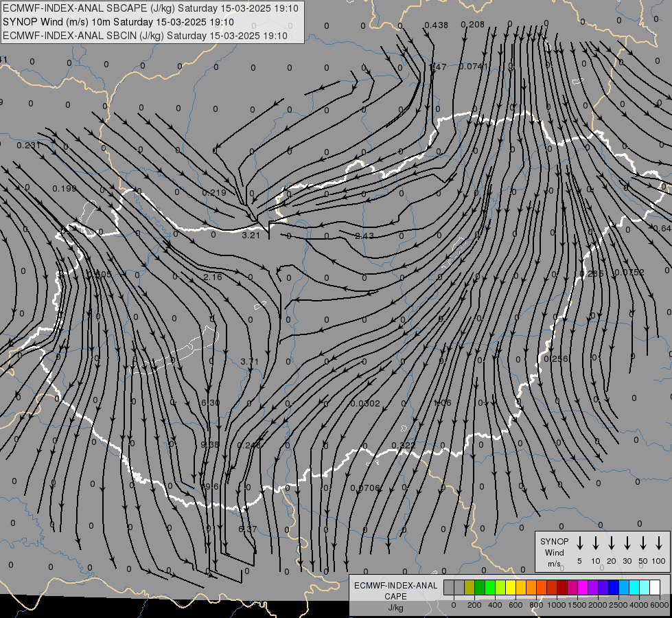The width and height of the screenshot is (672, 618).
Task: Click the 0.231 value on the map
Action: [28, 146]
